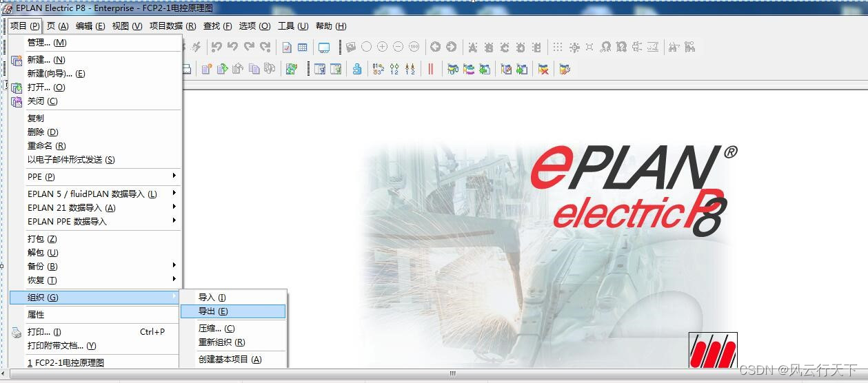
Task: Choose 压缩... (C) in the submenu
Action: click(233, 329)
